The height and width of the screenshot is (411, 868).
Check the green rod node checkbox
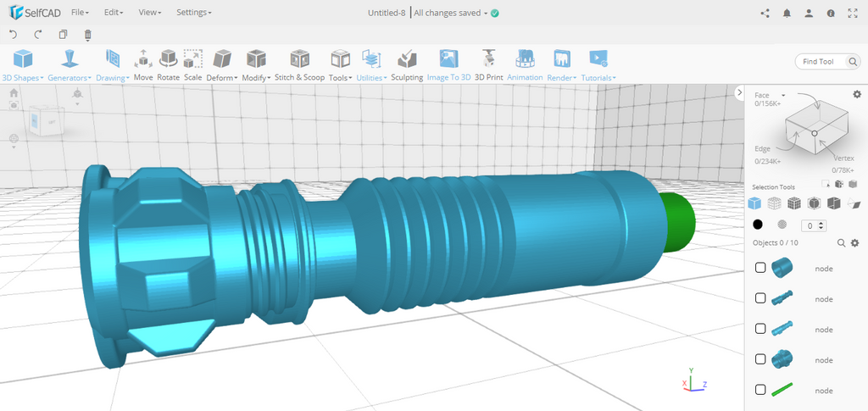(x=760, y=390)
